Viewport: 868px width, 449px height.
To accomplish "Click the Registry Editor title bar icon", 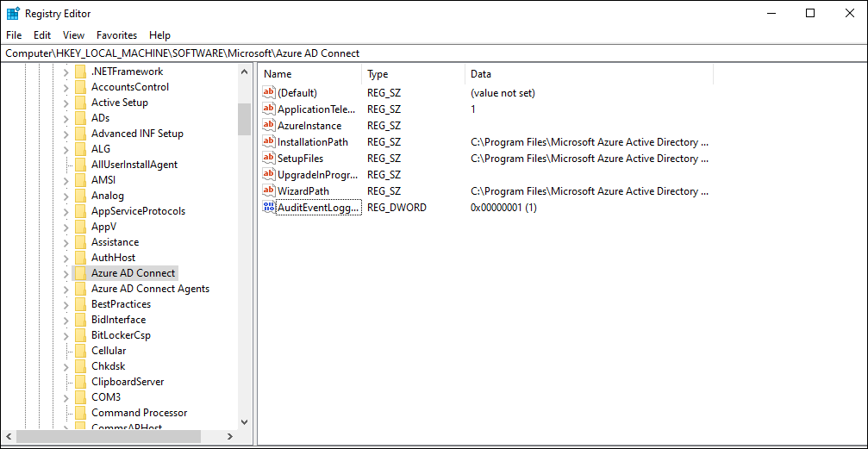I will (13, 13).
